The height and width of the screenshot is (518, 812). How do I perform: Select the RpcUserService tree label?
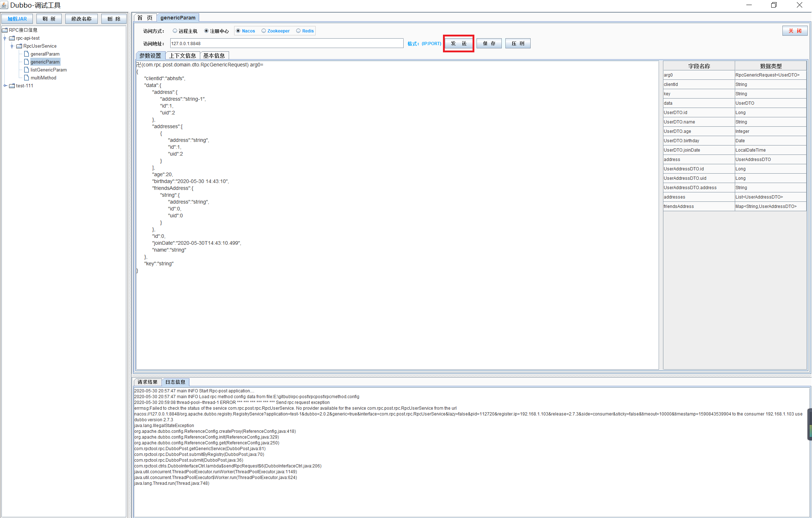tap(40, 46)
